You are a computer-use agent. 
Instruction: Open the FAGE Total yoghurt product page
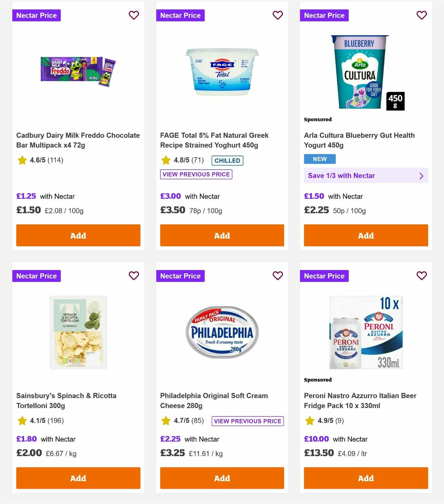tap(214, 140)
